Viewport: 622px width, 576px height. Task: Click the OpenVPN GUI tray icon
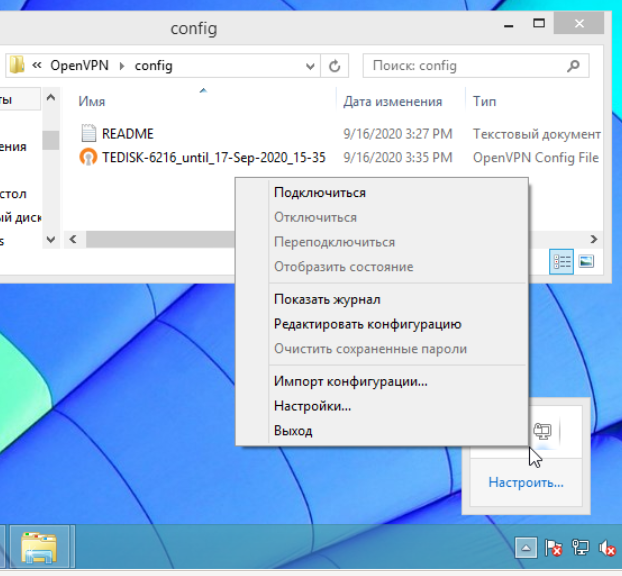(543, 431)
